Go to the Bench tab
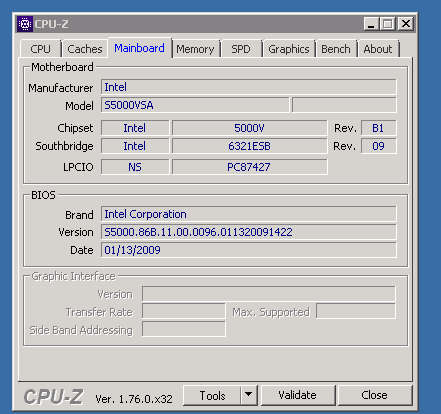 click(336, 49)
